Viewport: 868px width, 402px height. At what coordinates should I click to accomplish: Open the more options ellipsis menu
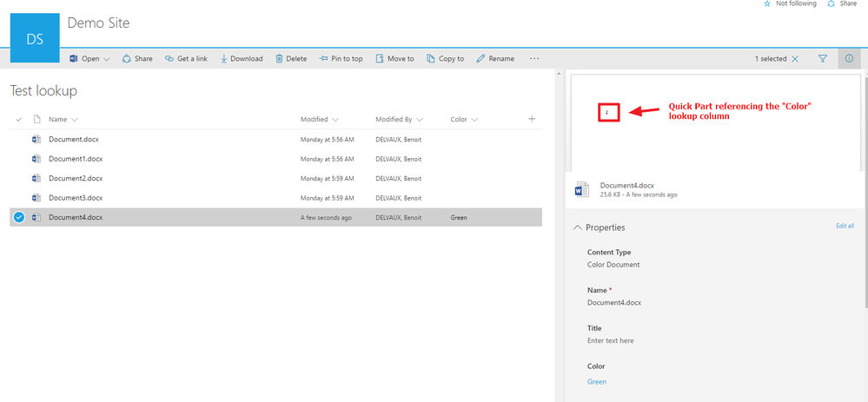click(534, 59)
